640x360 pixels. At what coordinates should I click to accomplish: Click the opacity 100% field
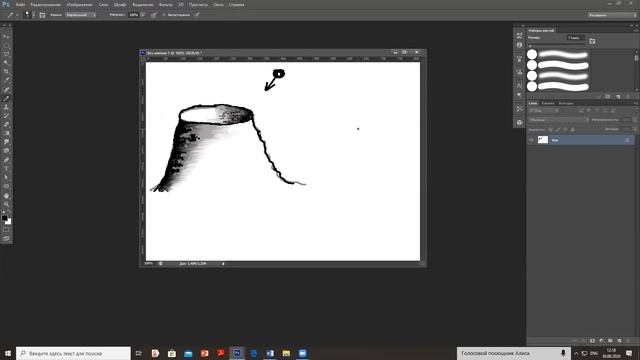coord(134,15)
